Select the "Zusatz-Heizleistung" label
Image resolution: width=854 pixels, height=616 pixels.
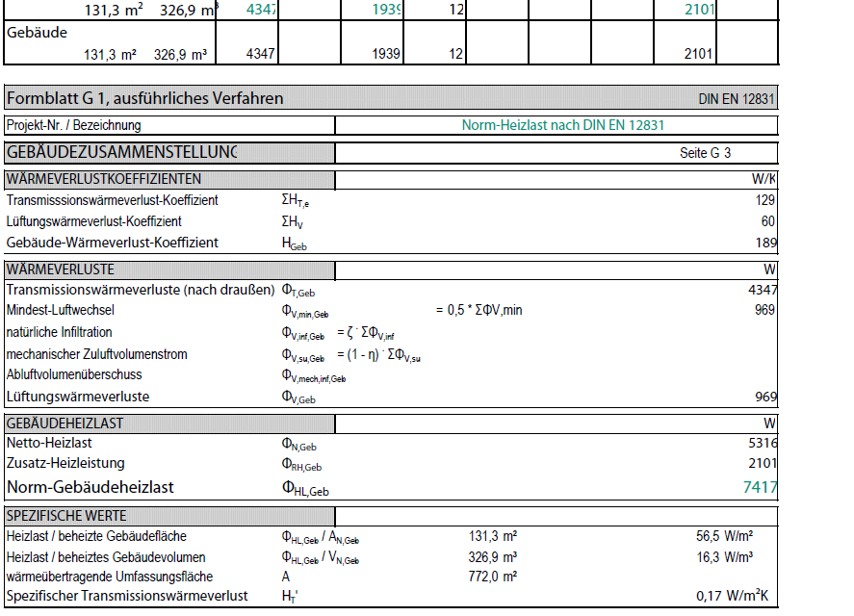65,463
